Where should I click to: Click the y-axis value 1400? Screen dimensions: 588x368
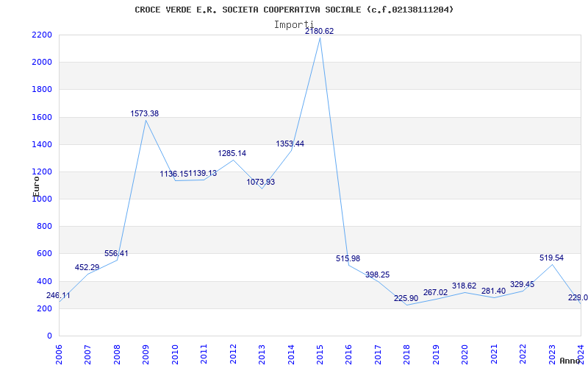pos(41,144)
